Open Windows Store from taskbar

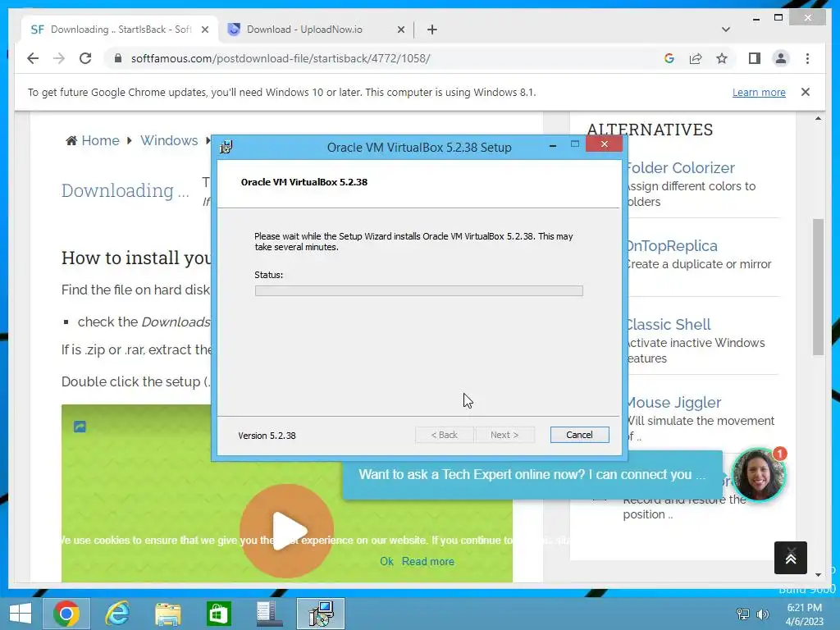coord(218,614)
